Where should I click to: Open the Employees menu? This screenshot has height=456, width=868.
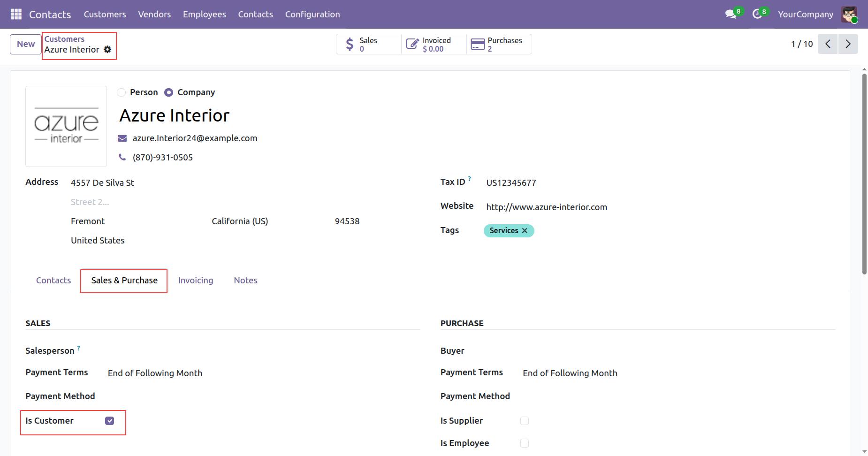point(205,15)
